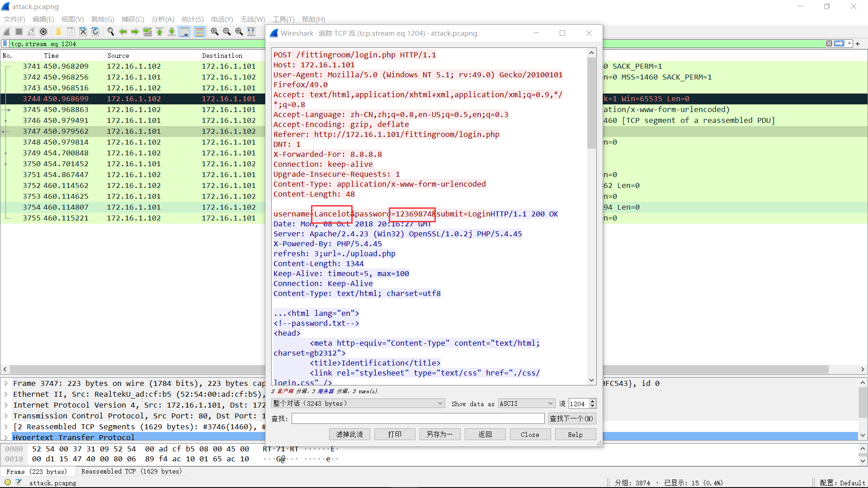Toggle auto-scroll during live capture icon

pos(184,32)
